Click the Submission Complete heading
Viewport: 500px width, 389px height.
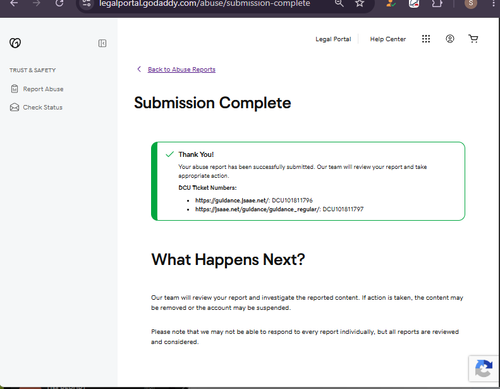pyautogui.click(x=212, y=103)
